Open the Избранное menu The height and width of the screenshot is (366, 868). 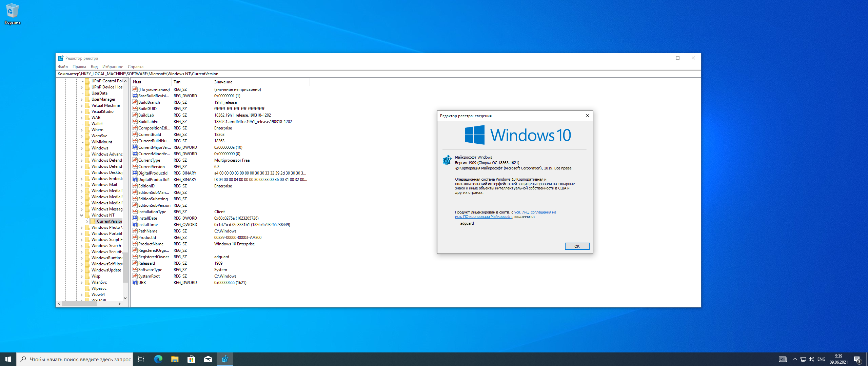click(x=113, y=67)
